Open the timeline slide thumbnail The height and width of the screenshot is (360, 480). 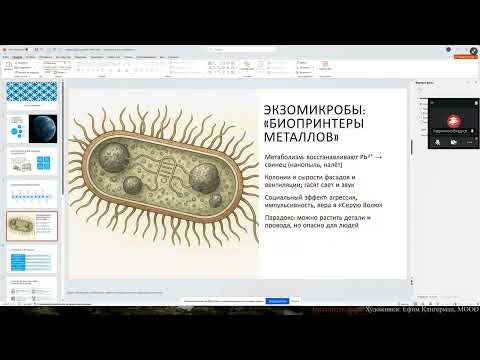[32, 194]
